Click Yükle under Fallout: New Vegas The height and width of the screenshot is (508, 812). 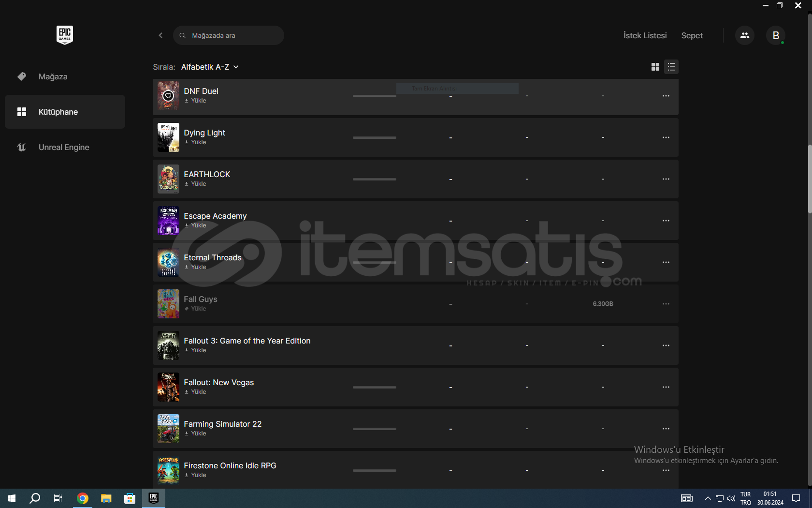point(195,392)
